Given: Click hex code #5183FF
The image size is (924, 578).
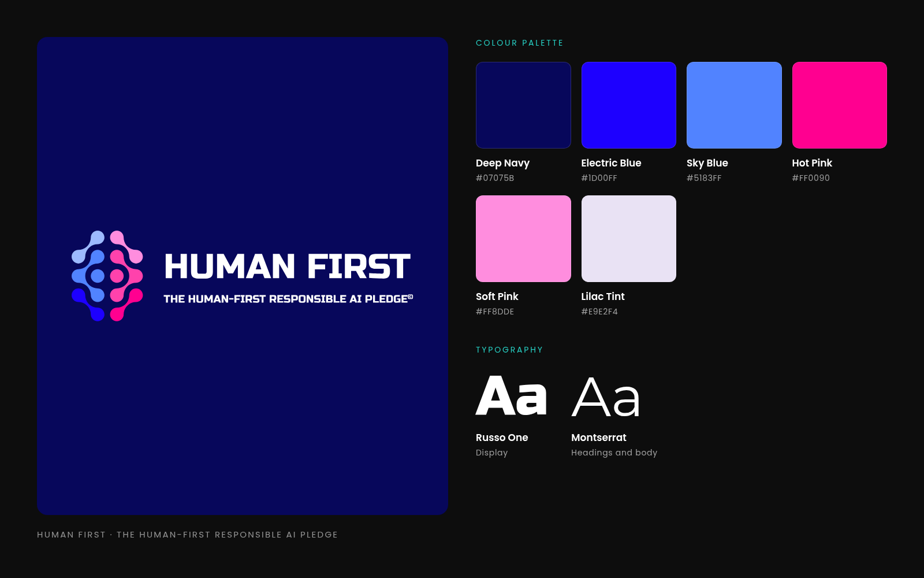Looking at the screenshot, I should pyautogui.click(x=704, y=178).
